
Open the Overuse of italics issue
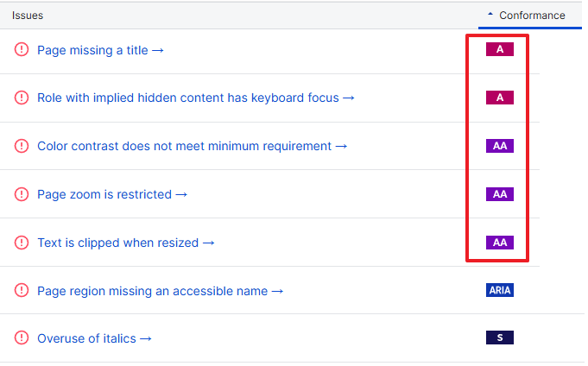click(x=94, y=338)
